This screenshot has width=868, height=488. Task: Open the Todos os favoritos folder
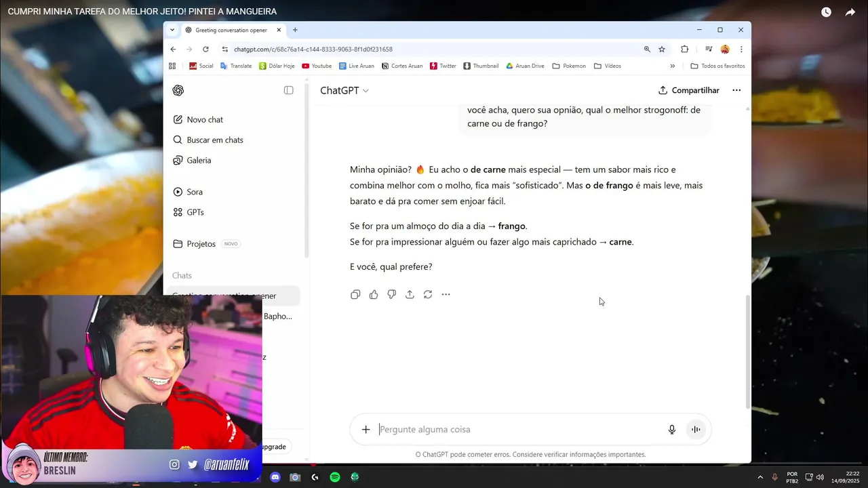717,66
